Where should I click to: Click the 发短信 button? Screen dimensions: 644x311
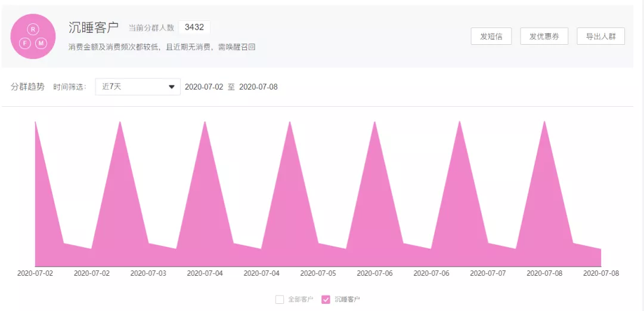491,36
